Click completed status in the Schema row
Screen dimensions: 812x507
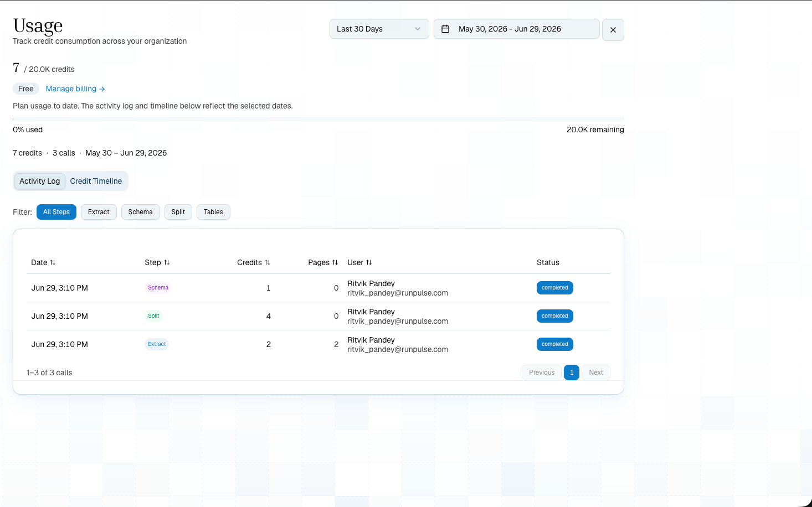pyautogui.click(x=555, y=288)
